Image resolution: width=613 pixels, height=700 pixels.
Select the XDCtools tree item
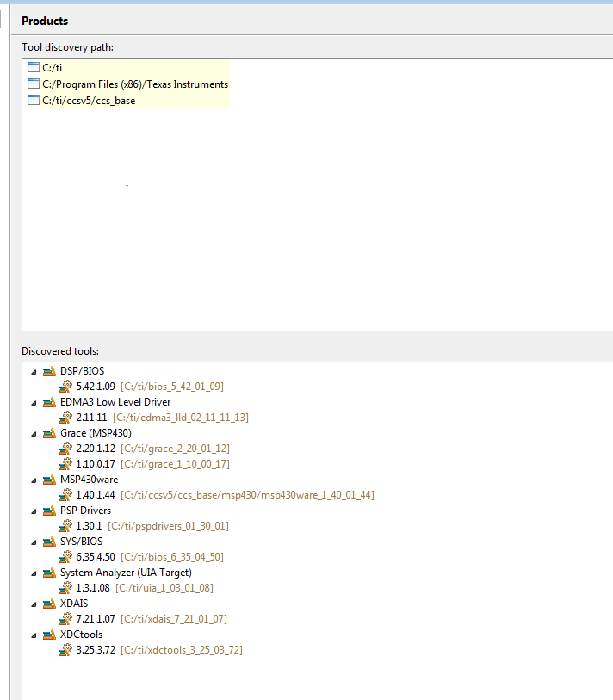81,635
